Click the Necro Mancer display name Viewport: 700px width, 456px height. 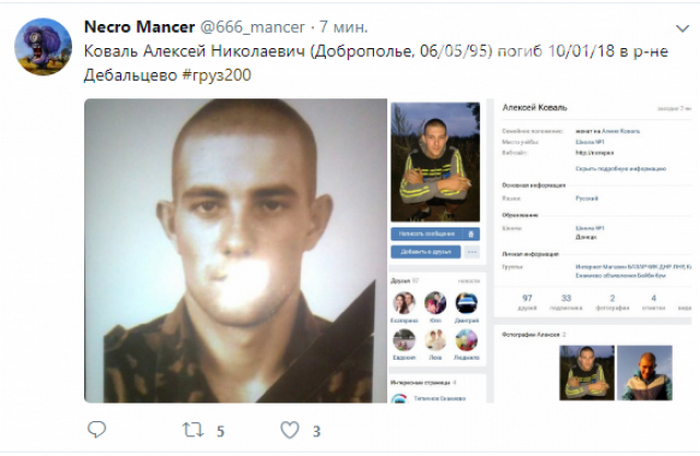pyautogui.click(x=139, y=27)
